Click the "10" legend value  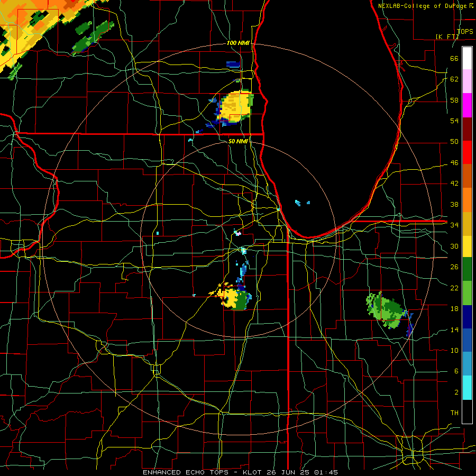click(x=454, y=351)
